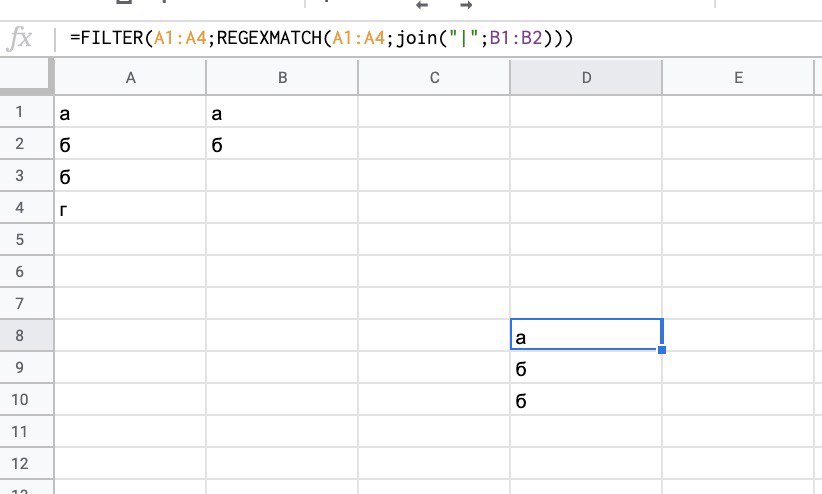Click the fx function icon

click(19, 39)
